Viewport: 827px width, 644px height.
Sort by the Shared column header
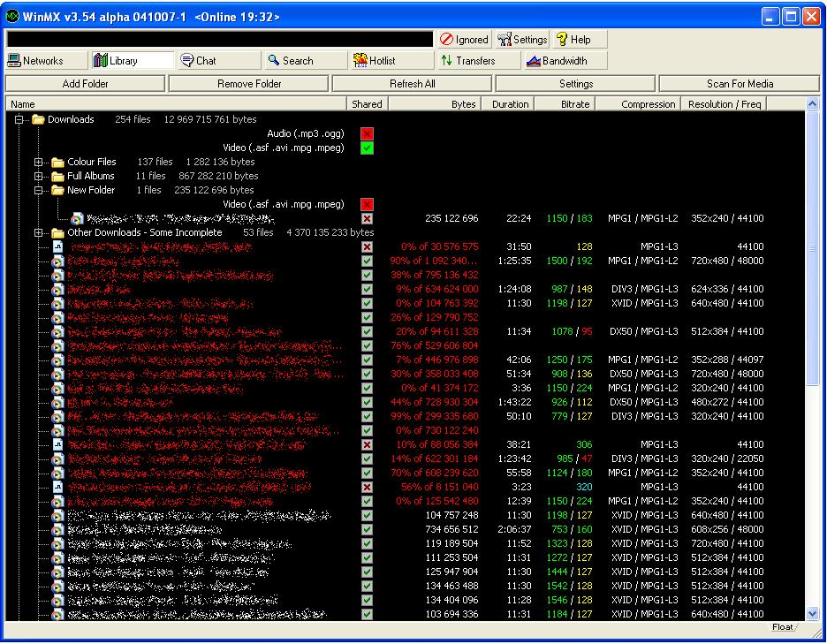(367, 104)
